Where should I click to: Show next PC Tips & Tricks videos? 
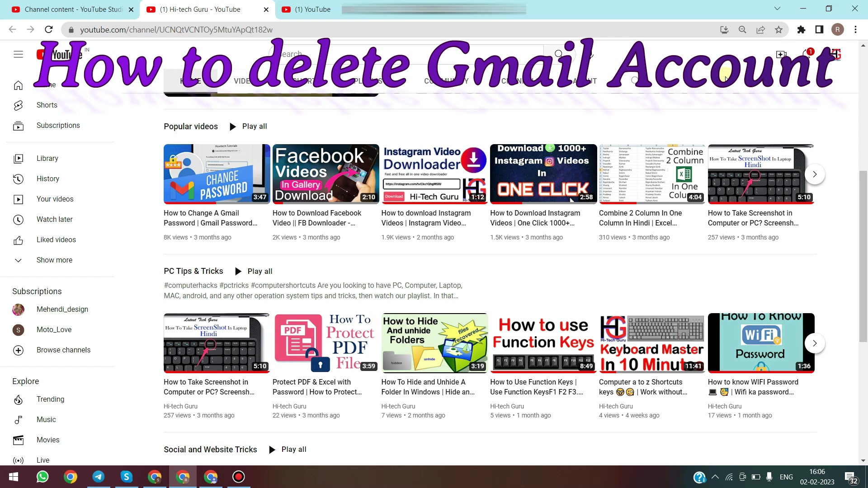(x=815, y=343)
